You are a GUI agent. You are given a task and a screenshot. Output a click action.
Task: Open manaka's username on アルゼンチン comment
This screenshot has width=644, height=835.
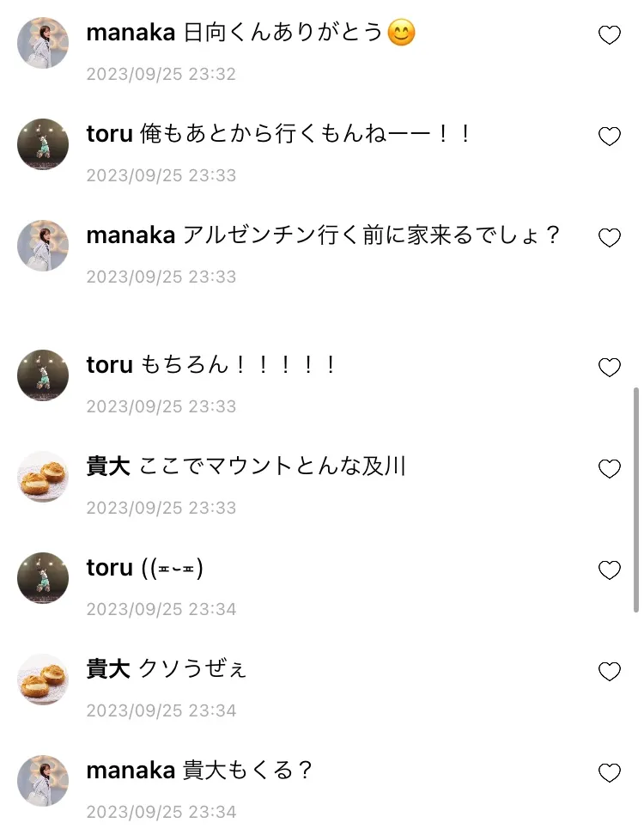(x=131, y=235)
